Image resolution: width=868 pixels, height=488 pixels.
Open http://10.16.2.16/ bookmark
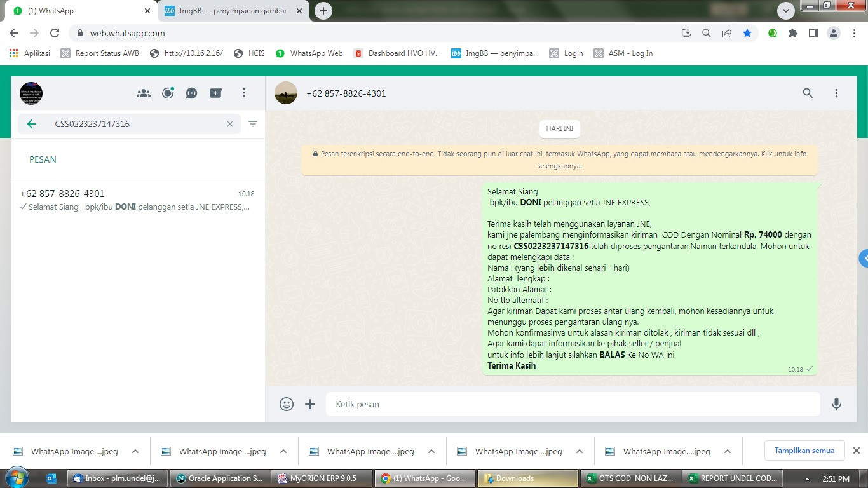pos(186,53)
